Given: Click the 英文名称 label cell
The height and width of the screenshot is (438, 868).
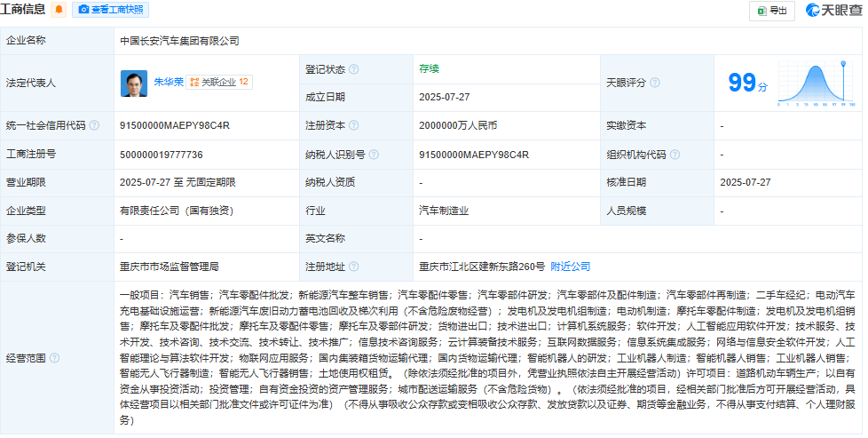Looking at the screenshot, I should point(356,238).
